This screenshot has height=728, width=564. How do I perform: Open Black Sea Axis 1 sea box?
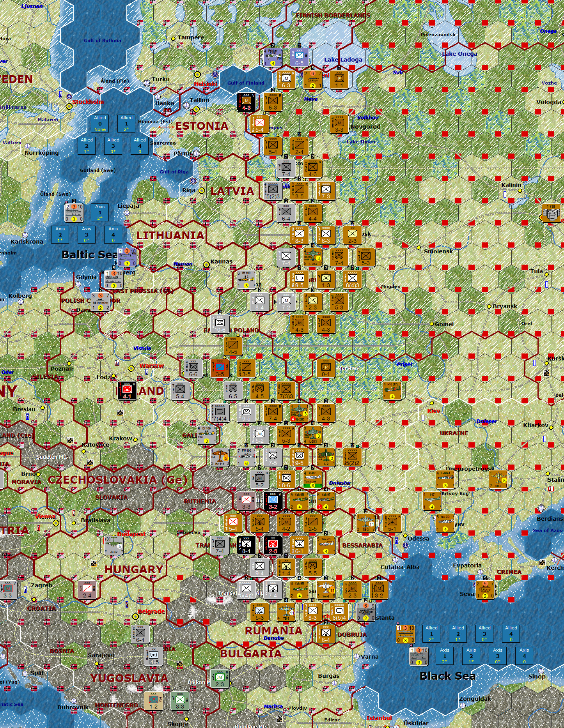(x=445, y=656)
